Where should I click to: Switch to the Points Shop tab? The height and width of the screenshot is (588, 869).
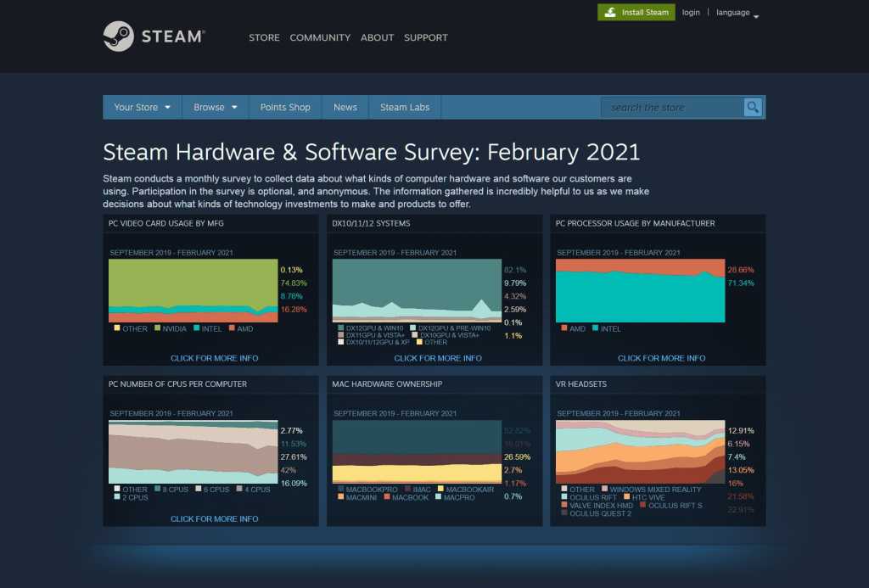[x=285, y=107]
